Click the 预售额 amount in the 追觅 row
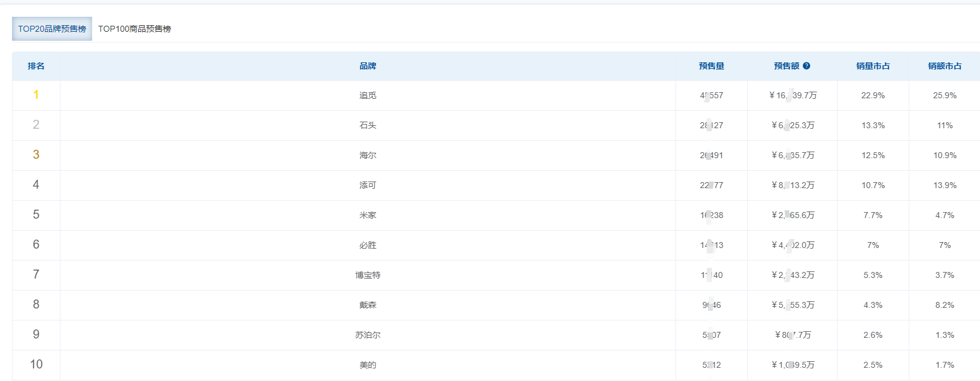This screenshot has width=980, height=381. [x=793, y=95]
